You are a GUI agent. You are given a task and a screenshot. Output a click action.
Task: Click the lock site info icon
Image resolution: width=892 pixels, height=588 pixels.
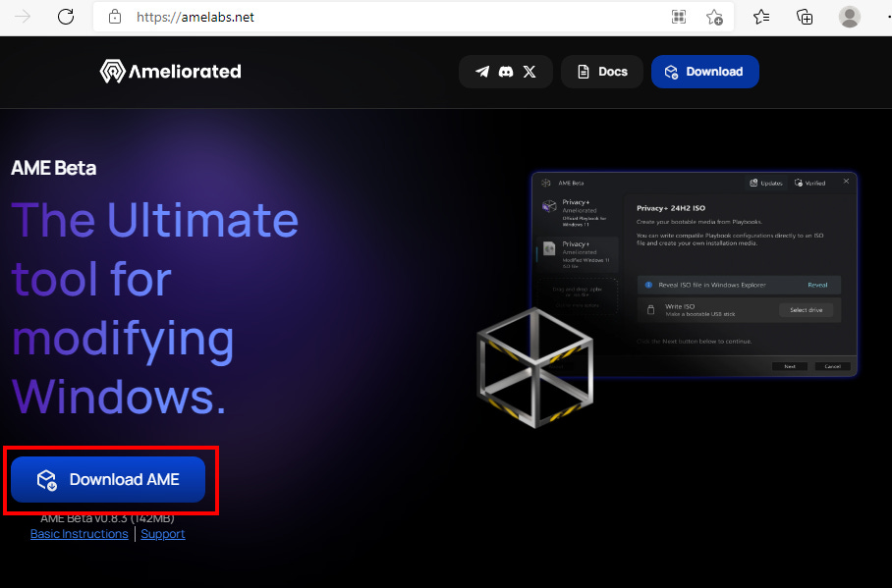tap(115, 17)
